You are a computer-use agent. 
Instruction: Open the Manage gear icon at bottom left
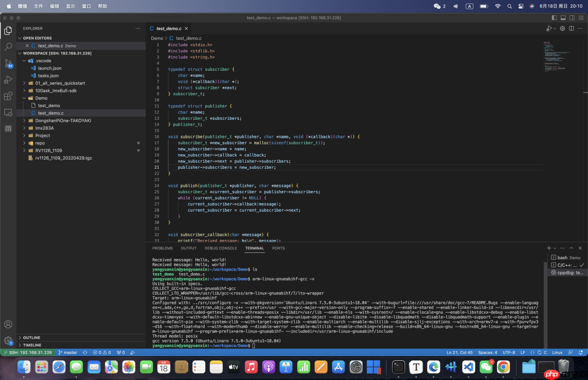coord(8,341)
